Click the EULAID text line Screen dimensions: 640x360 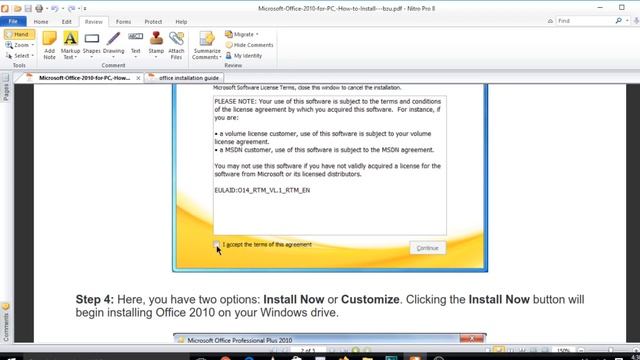(x=262, y=190)
